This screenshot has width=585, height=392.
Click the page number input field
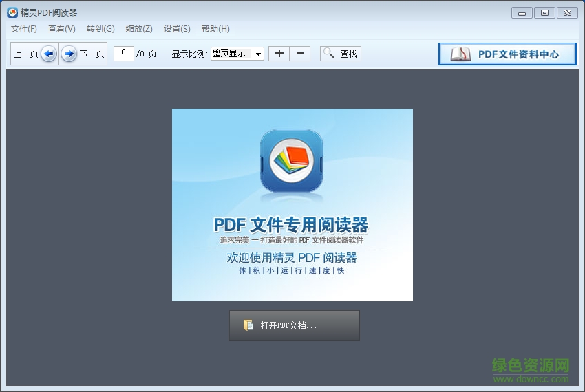pyautogui.click(x=123, y=53)
